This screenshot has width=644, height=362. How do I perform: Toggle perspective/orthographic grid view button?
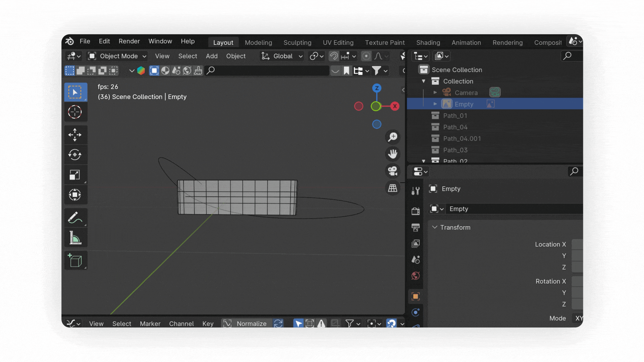(x=392, y=188)
